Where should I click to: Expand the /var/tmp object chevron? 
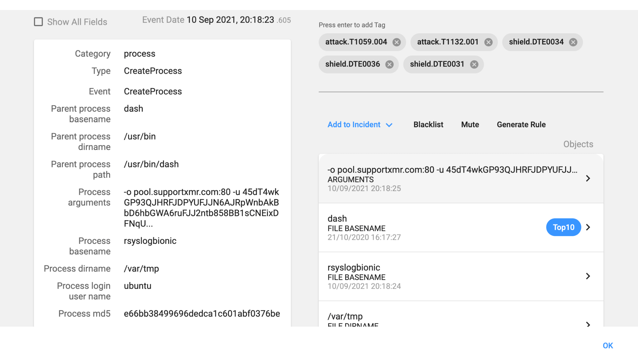pyautogui.click(x=588, y=324)
